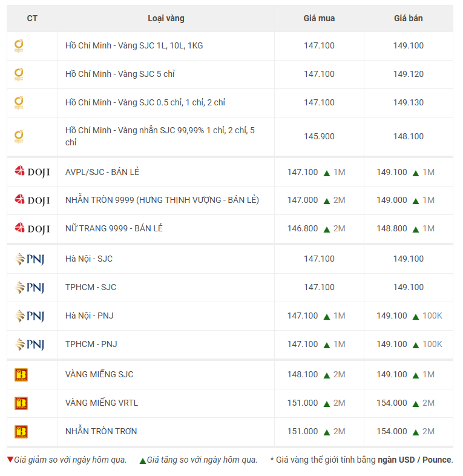Click the SJC logo beside Vàng SJC 1L, 10L, 1KG
The height and width of the screenshot is (476, 463).
pyautogui.click(x=19, y=46)
